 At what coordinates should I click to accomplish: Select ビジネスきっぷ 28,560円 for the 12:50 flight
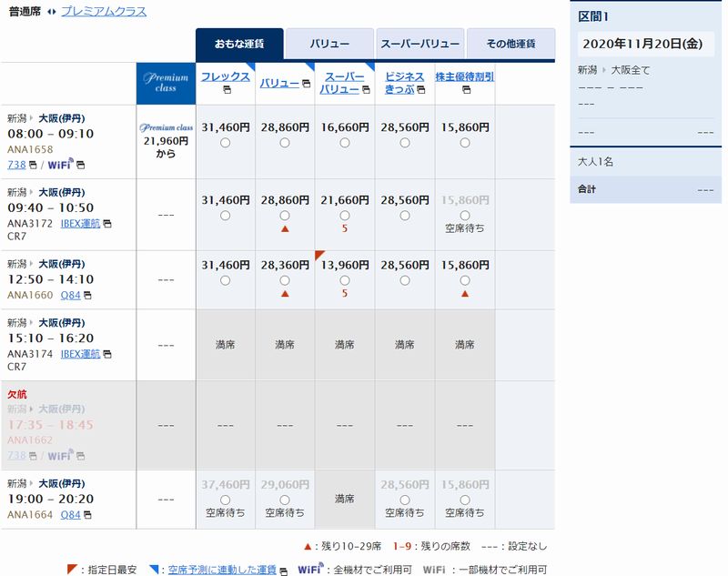tap(405, 280)
